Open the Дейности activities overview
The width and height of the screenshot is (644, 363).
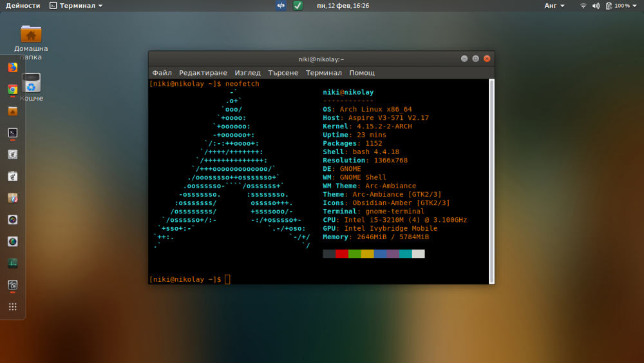[x=23, y=6]
